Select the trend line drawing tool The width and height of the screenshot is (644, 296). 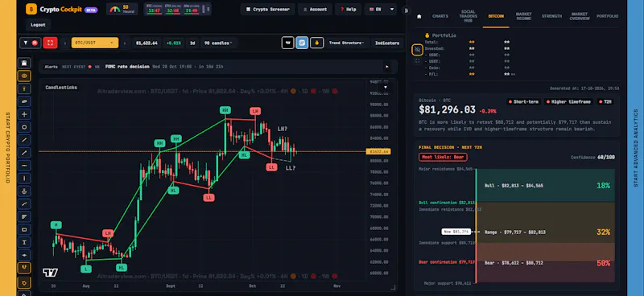pos(24,140)
